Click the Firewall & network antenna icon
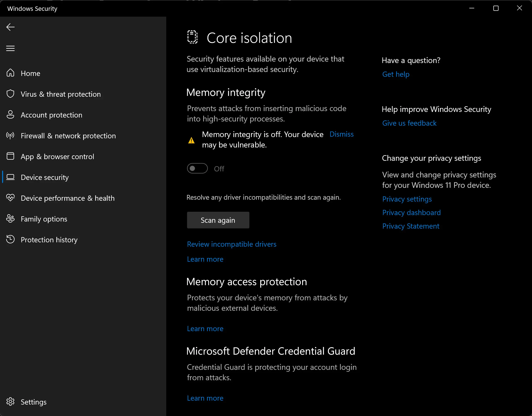532x416 pixels. [10, 135]
